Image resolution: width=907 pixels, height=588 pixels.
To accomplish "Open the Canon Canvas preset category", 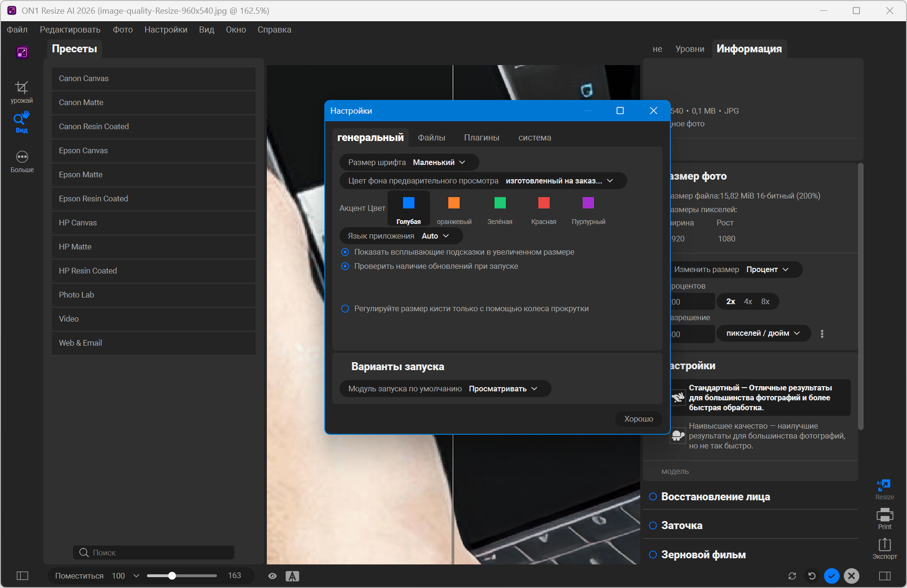I will (x=154, y=78).
